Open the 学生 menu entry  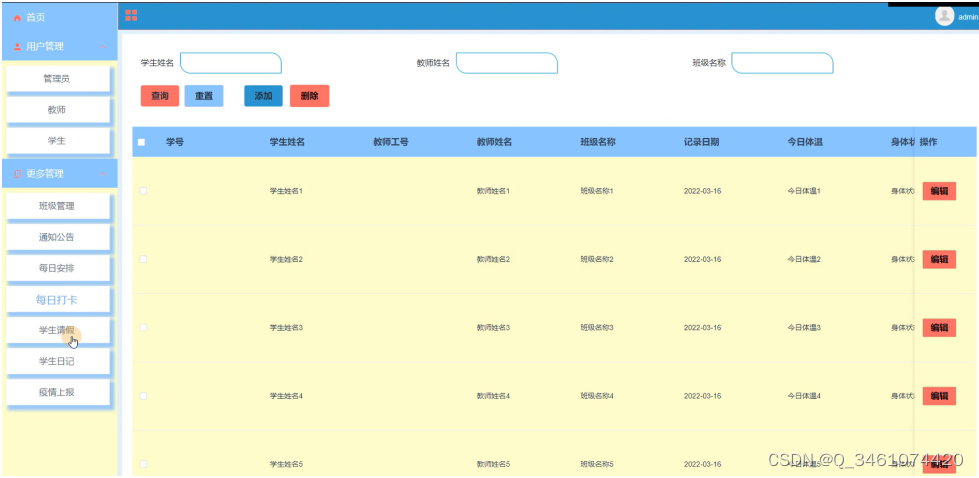(57, 141)
